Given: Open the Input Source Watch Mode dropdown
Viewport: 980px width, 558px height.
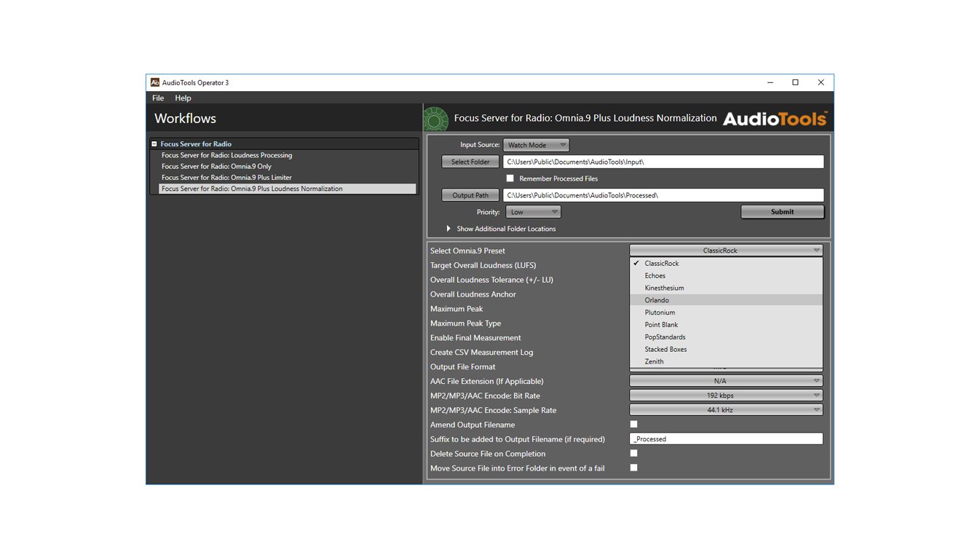Looking at the screenshot, I should [x=536, y=144].
